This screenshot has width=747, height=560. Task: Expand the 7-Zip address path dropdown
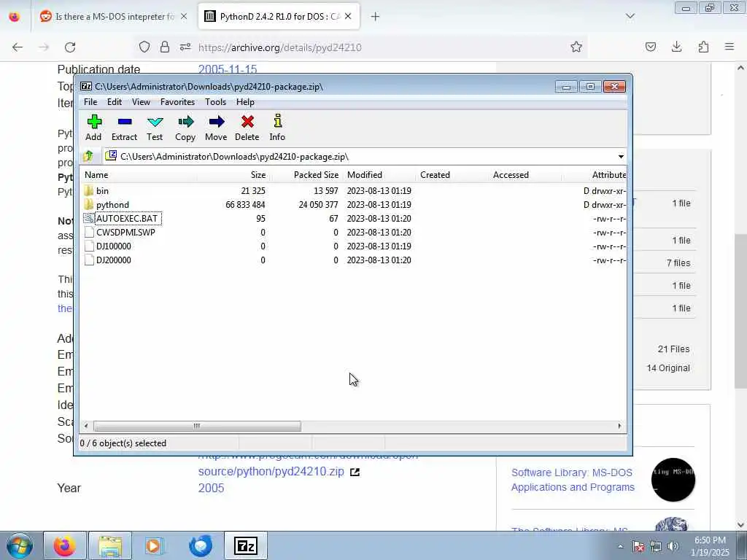[621, 157]
